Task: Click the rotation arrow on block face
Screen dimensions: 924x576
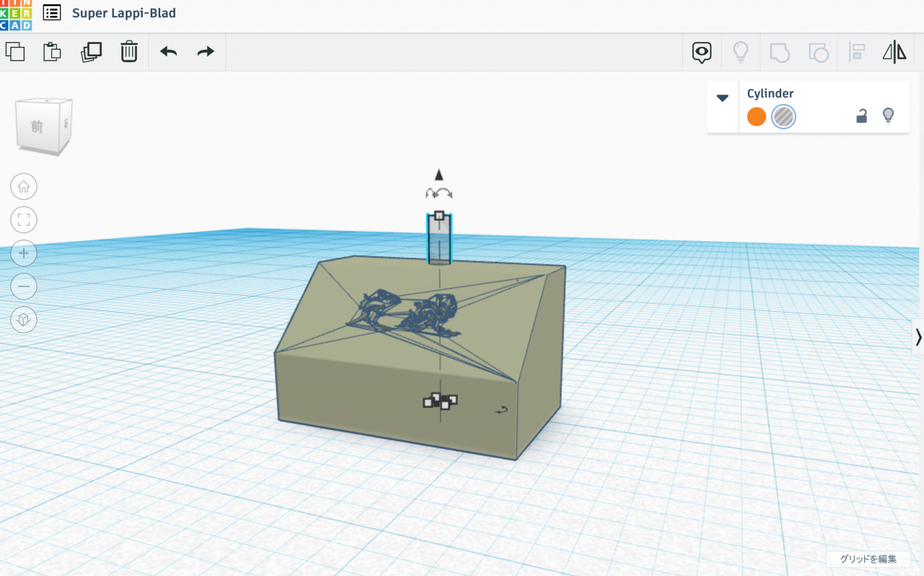Action: (502, 410)
